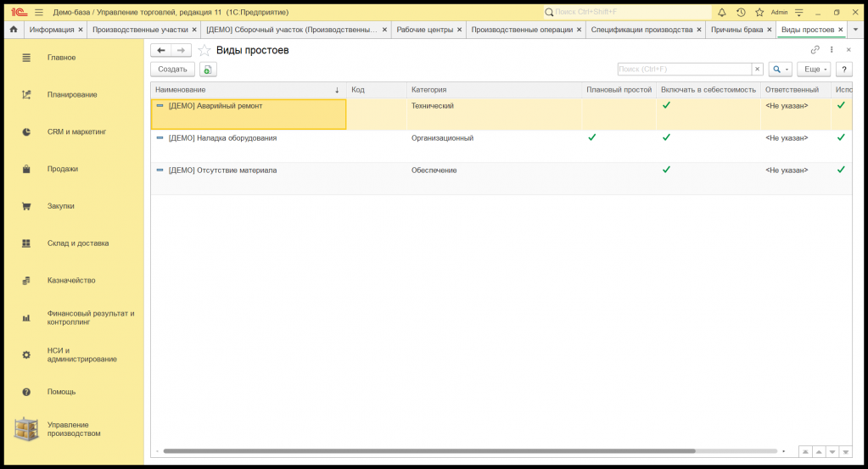Navigate forward with right arrow
Image resolution: width=868 pixels, height=469 pixels.
(181, 50)
